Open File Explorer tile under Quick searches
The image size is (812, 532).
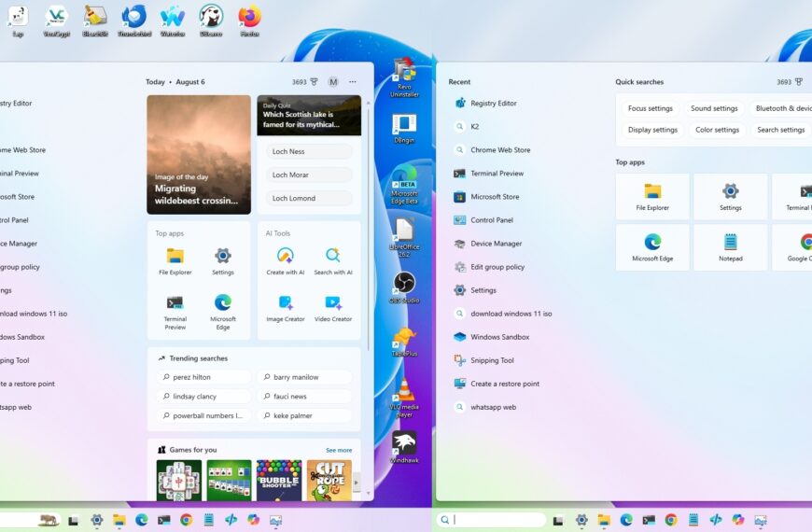click(x=652, y=197)
